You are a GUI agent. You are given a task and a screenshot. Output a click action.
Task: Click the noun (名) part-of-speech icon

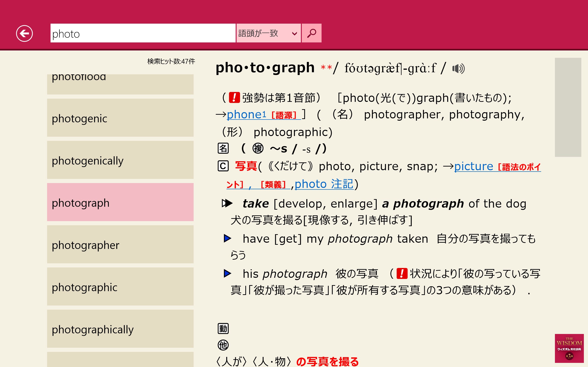click(x=223, y=148)
